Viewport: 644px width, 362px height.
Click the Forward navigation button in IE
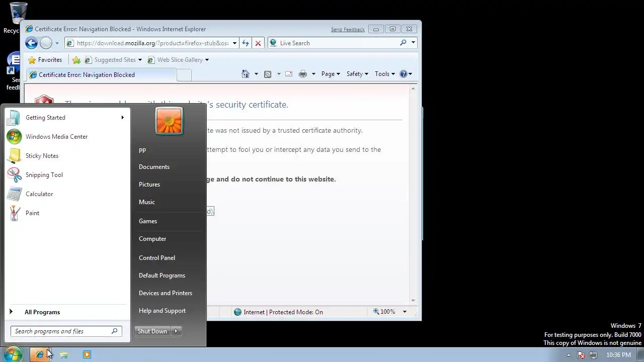pos(46,43)
